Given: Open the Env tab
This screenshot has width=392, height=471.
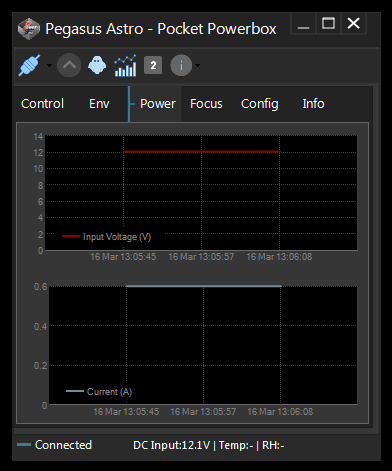Looking at the screenshot, I should (x=99, y=104).
